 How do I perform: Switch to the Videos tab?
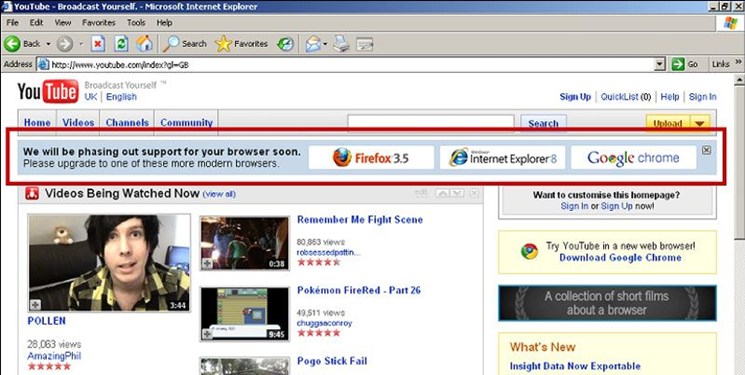78,123
